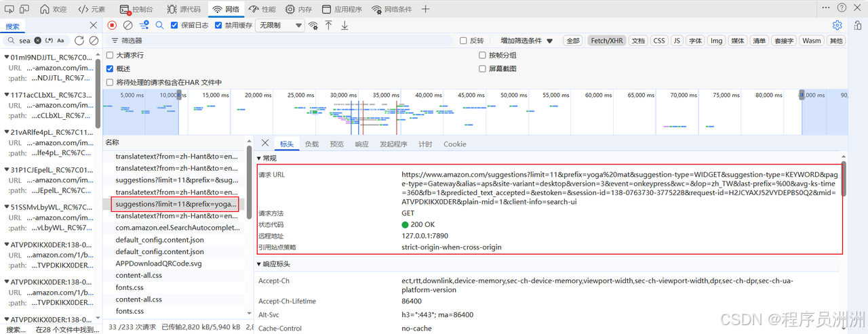
Task: Filter requests by Fetch/XHR
Action: [x=606, y=41]
